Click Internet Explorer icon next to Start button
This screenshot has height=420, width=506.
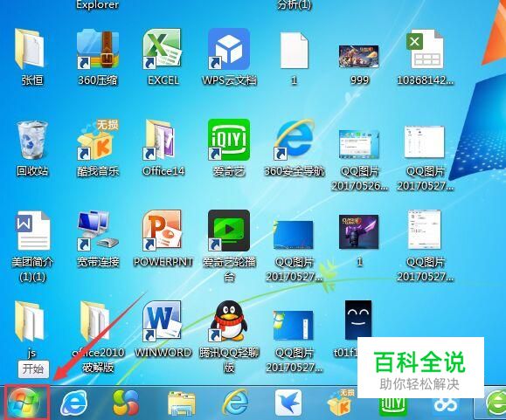click(74, 403)
